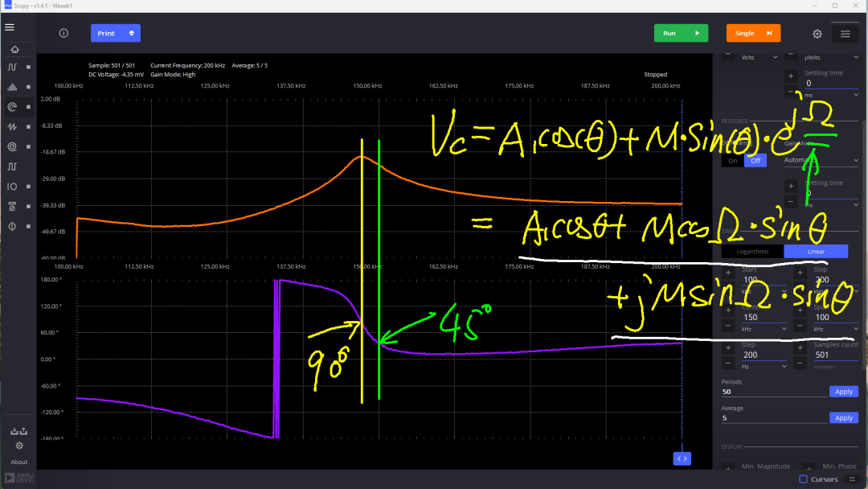Click the Step 200 input field
868x489 pixels.
(764, 355)
